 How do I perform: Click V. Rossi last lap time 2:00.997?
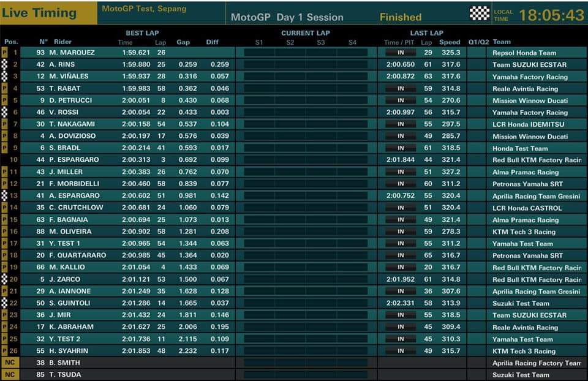pos(401,112)
